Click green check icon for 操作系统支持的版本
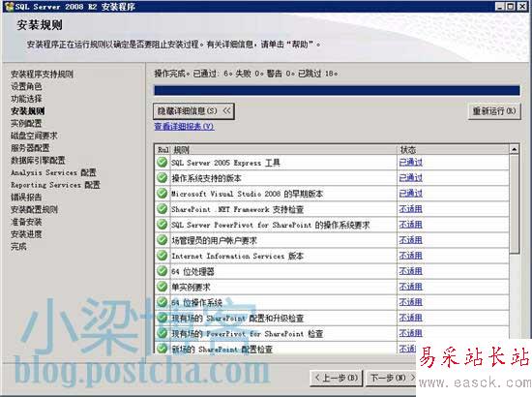Image resolution: width=532 pixels, height=397 pixels. point(163,177)
